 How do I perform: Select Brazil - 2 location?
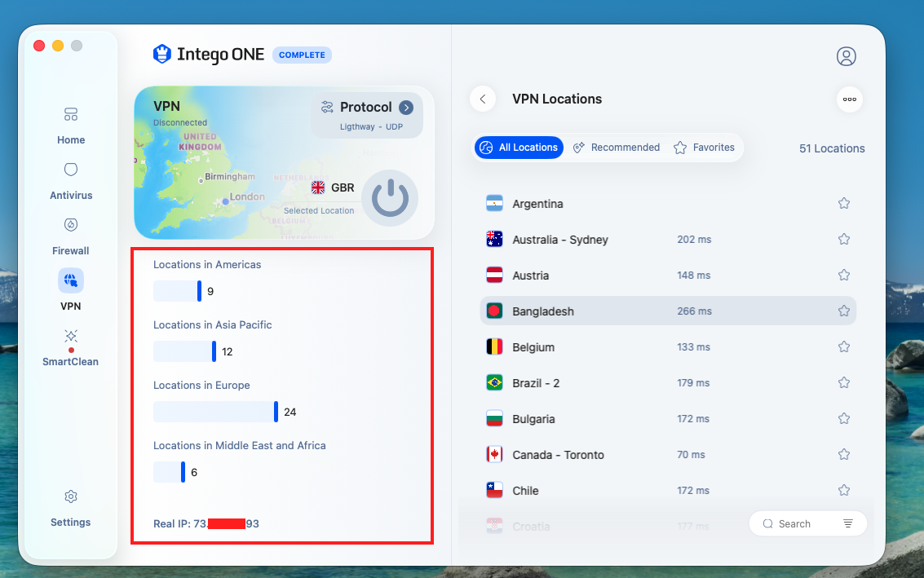coord(668,383)
